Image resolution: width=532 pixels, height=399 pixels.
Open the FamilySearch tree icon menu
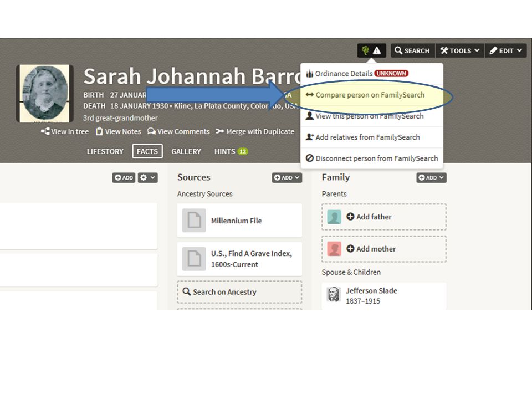click(365, 50)
